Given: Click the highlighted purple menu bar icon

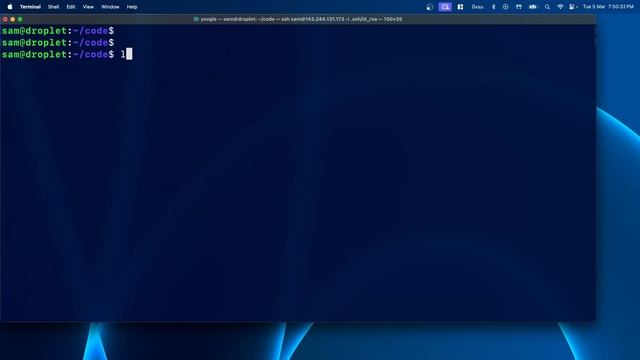Looking at the screenshot, I should [x=445, y=7].
